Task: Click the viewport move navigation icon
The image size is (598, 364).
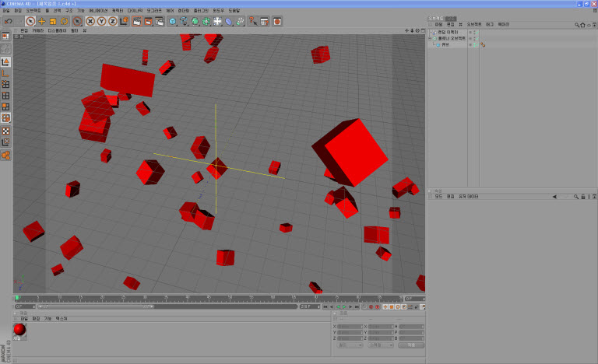Action: click(x=406, y=30)
